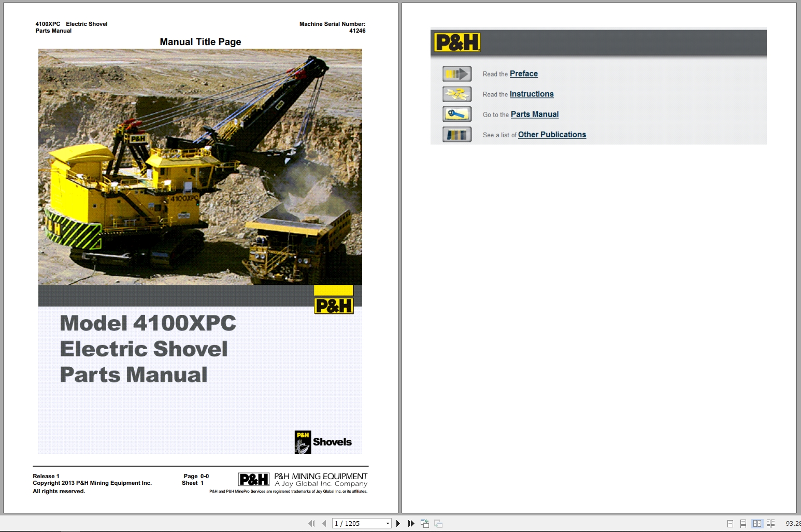Click the previous page arrow icon
The image size is (801, 532).
coord(324,523)
